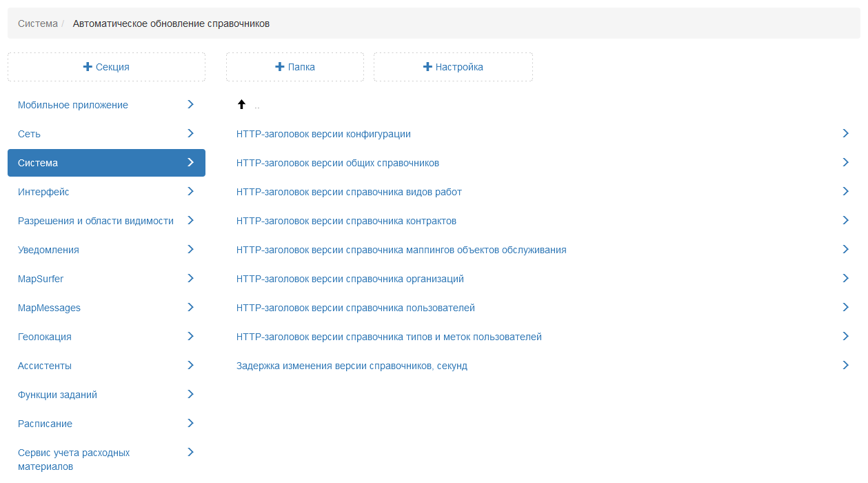This screenshot has width=868, height=483.
Task: Click arrow at right of Задержка изменения row
Action: (x=846, y=365)
